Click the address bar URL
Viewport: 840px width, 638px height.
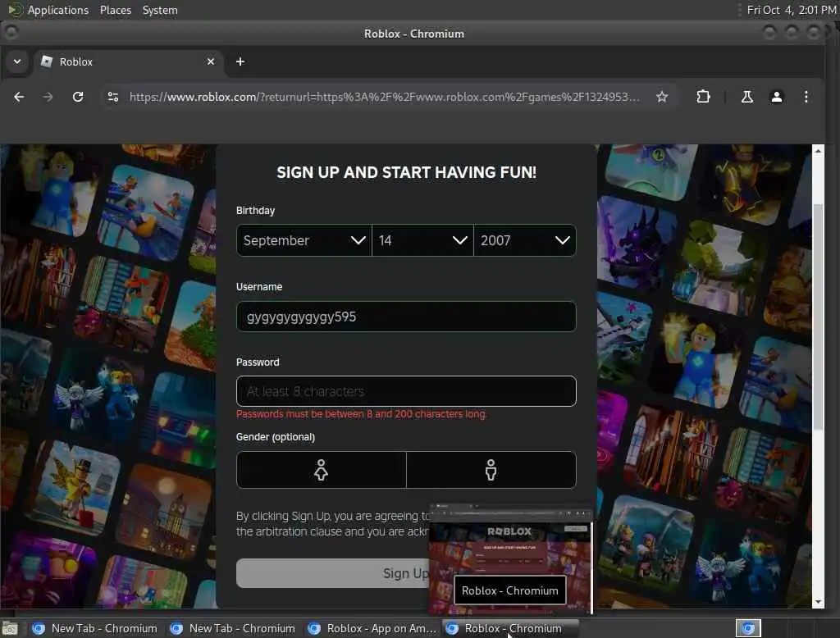384,97
